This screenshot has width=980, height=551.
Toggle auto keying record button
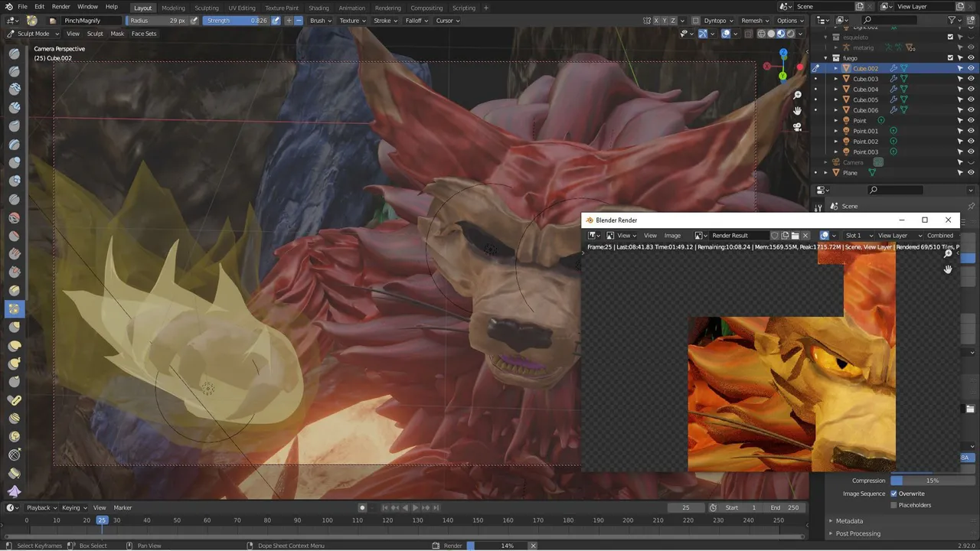pos(363,507)
